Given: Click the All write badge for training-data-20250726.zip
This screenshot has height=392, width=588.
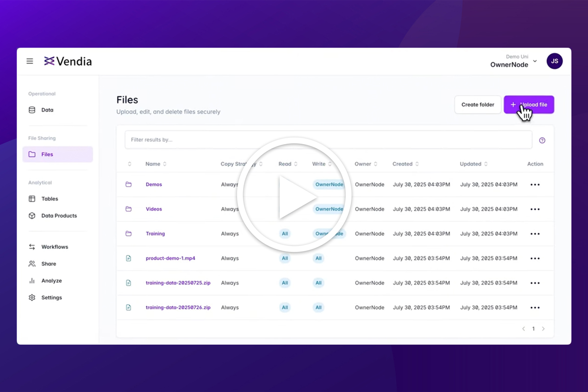Looking at the screenshot, I should (318, 308).
